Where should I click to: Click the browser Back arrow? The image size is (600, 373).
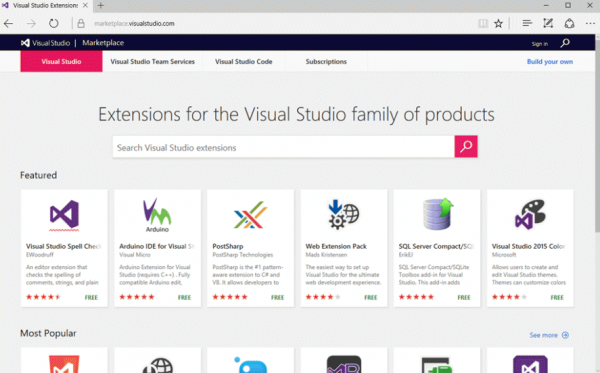pos(8,24)
